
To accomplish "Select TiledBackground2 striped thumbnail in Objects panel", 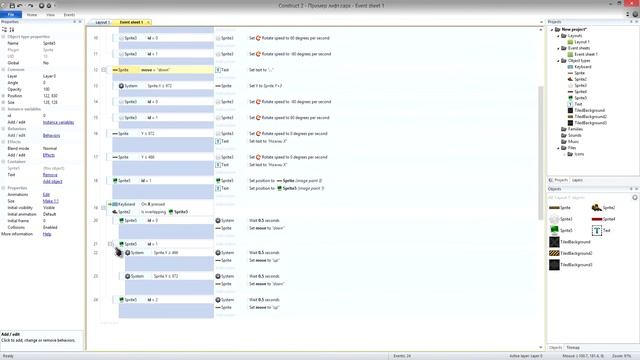I will click(554, 253).
